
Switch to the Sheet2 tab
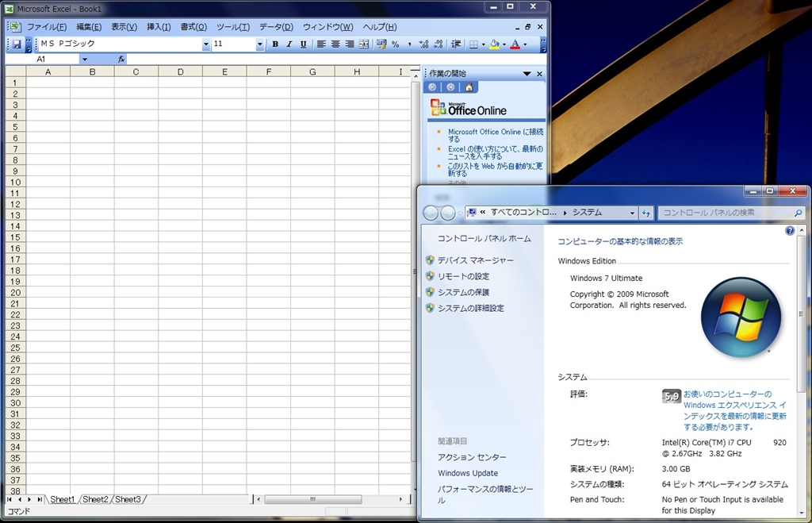[95, 499]
